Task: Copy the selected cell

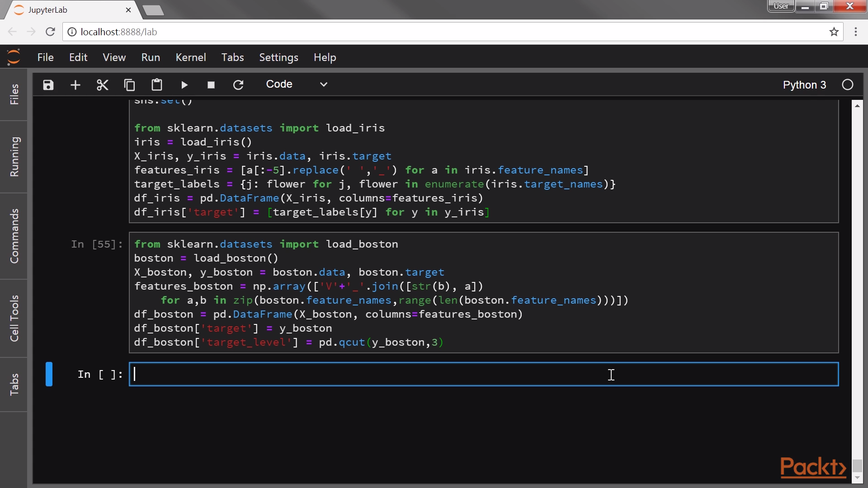Action: click(130, 85)
